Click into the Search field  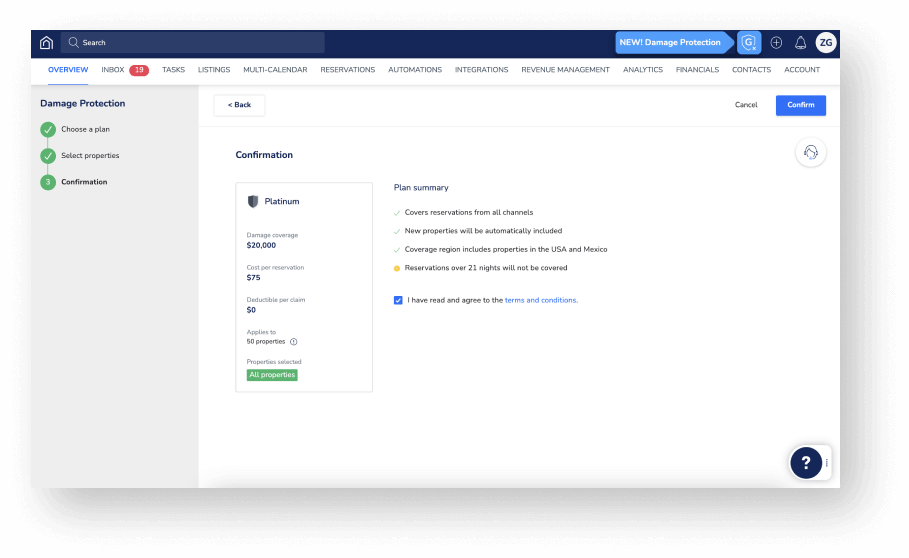click(192, 42)
